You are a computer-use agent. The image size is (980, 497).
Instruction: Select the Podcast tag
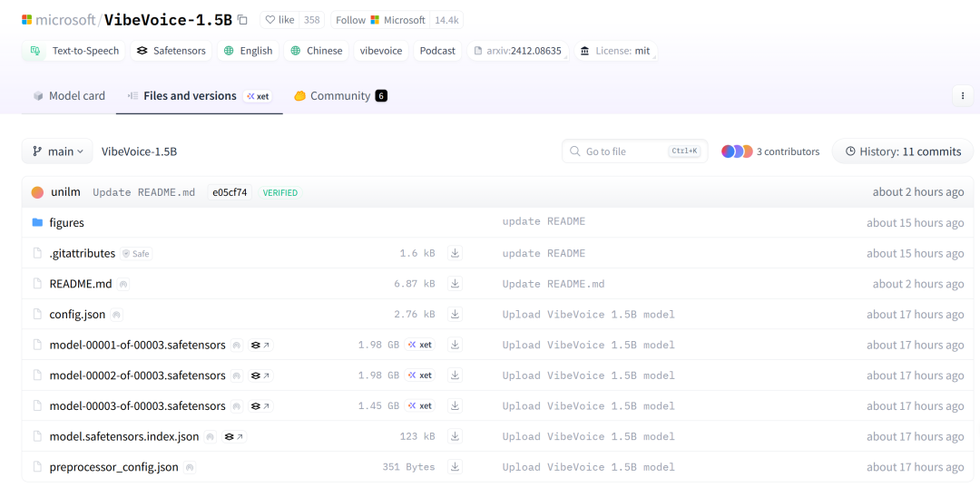pos(437,51)
